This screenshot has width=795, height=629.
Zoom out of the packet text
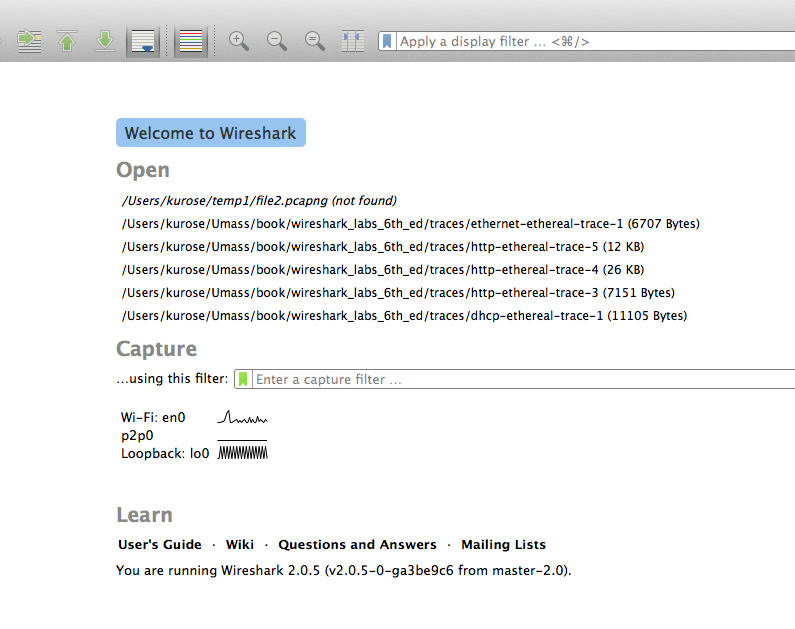tap(277, 41)
